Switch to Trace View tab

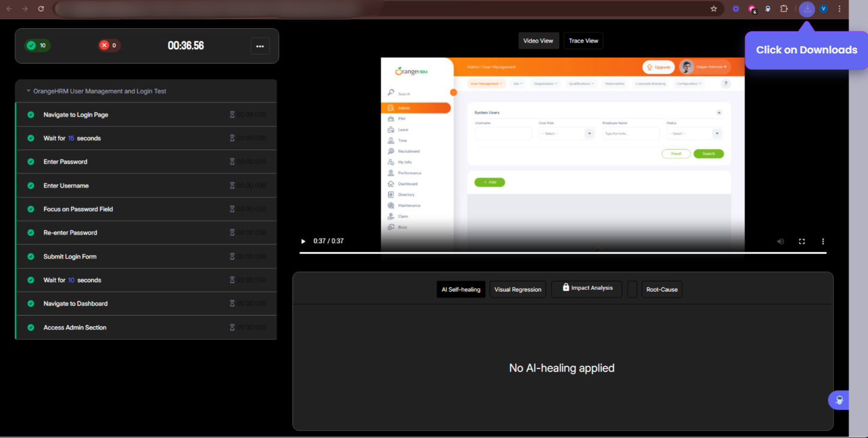(x=583, y=41)
